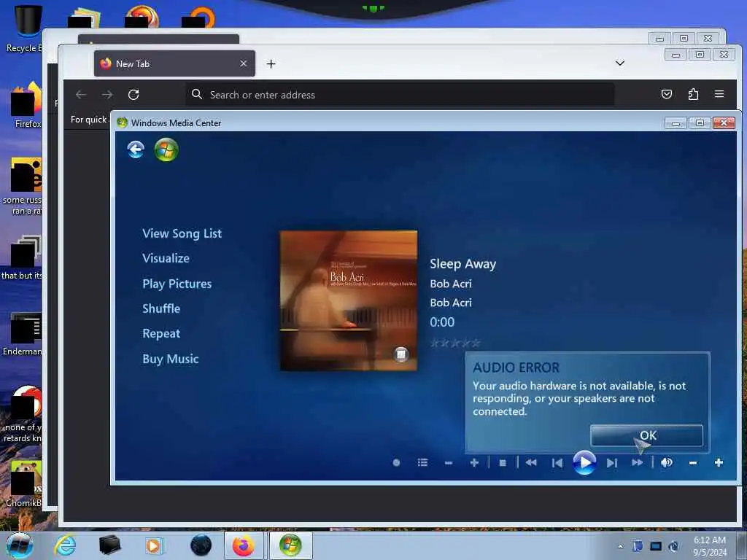Image resolution: width=747 pixels, height=560 pixels.
Task: Reload the page in Firefox
Action: 133,95
